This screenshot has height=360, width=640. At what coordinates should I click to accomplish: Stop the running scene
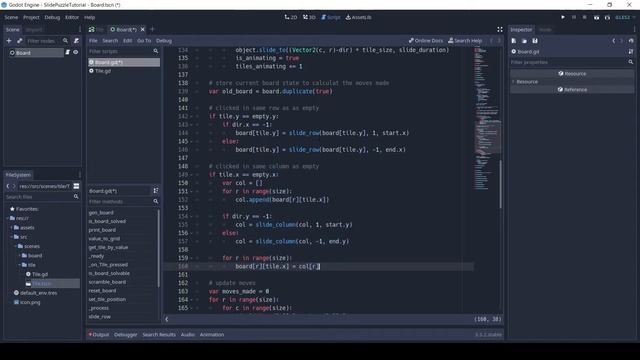584,17
